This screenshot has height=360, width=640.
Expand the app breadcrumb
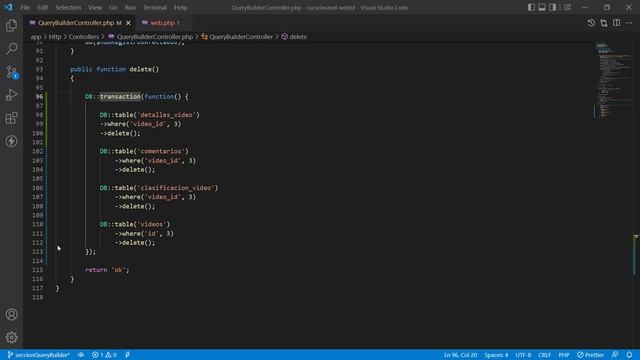click(36, 37)
